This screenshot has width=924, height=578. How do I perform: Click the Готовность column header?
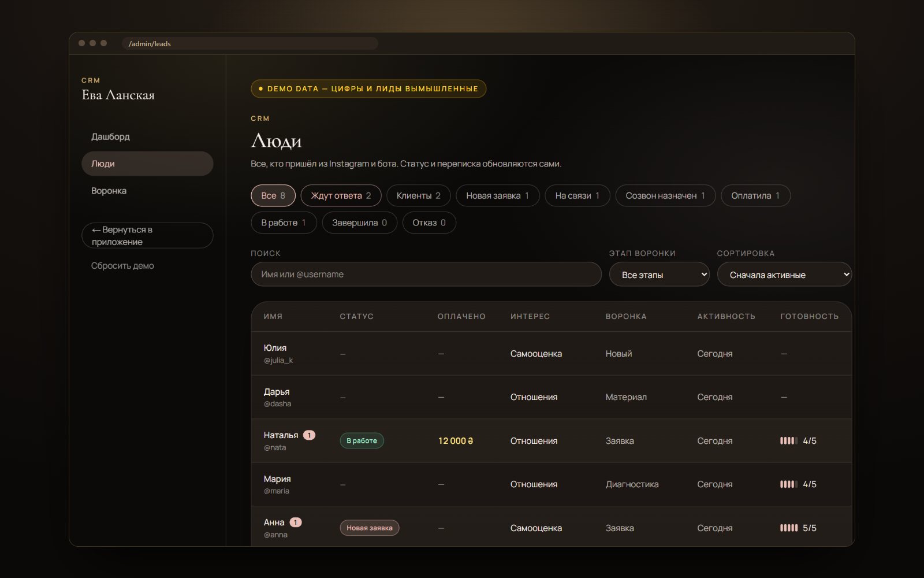click(x=809, y=316)
